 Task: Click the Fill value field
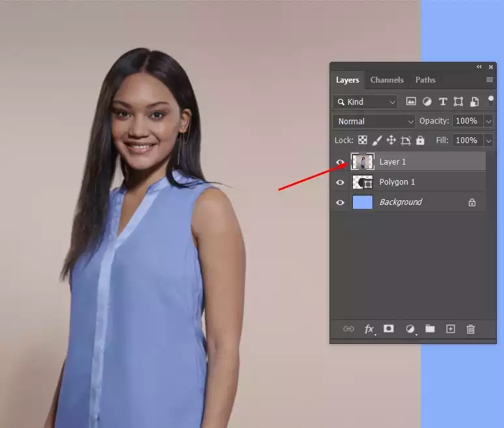467,140
